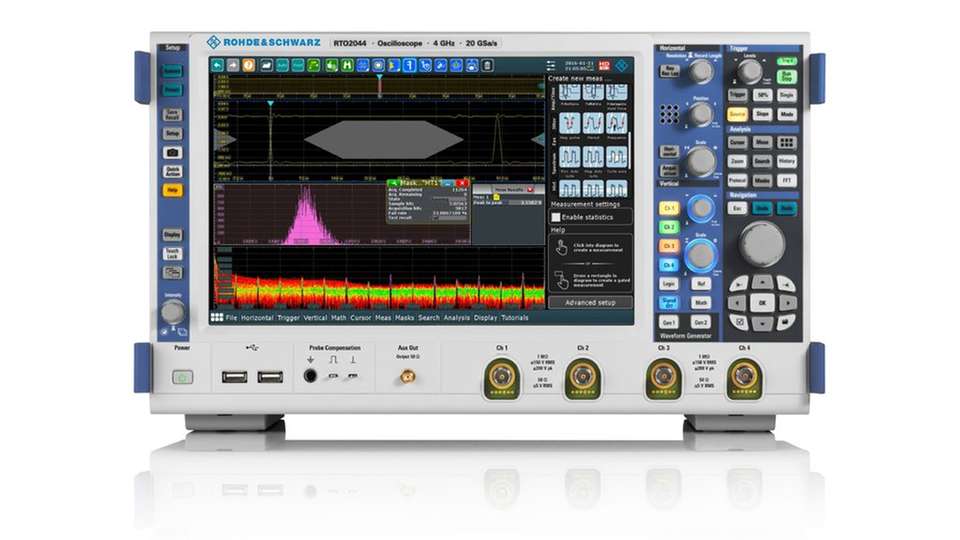Screen dimensions: 960x540
Task: Toggle the Ch 3 channel key
Action: click(669, 246)
